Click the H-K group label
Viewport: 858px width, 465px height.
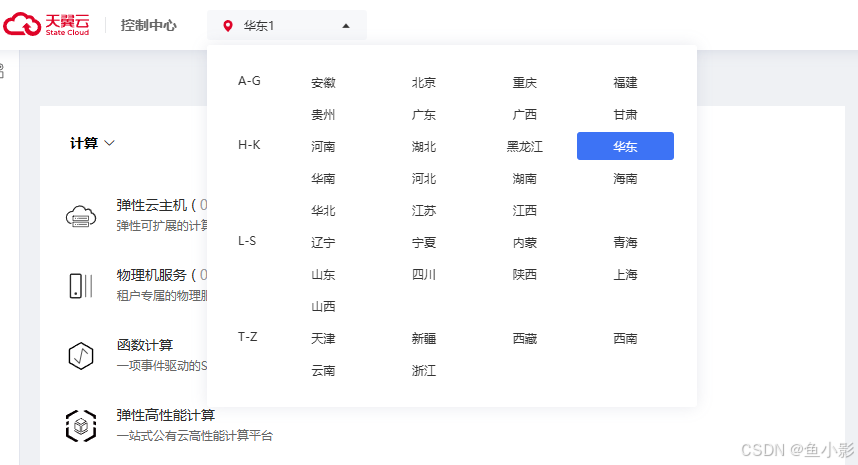click(x=249, y=145)
